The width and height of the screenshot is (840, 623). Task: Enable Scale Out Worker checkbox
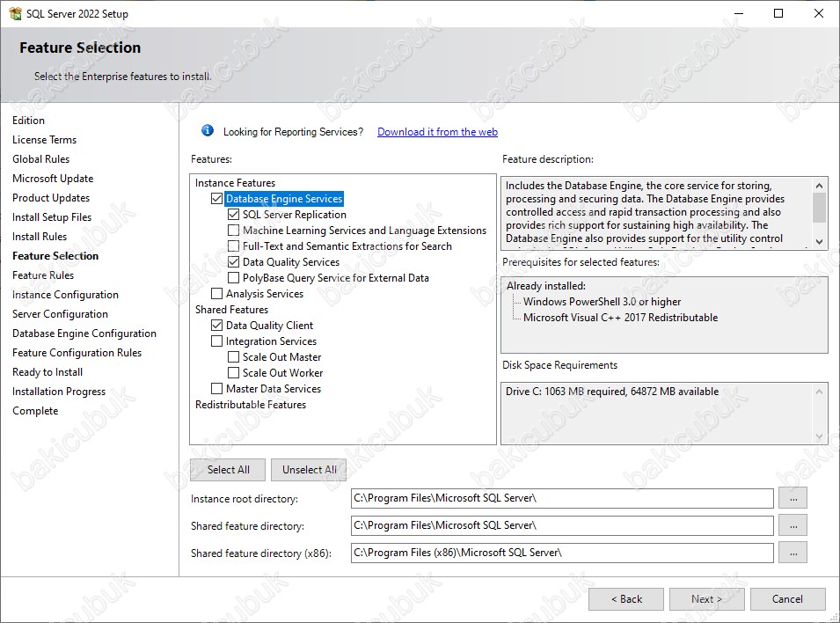coord(234,372)
